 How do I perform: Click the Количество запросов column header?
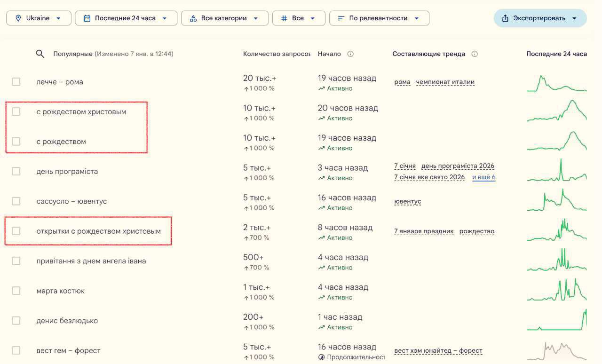pyautogui.click(x=276, y=54)
